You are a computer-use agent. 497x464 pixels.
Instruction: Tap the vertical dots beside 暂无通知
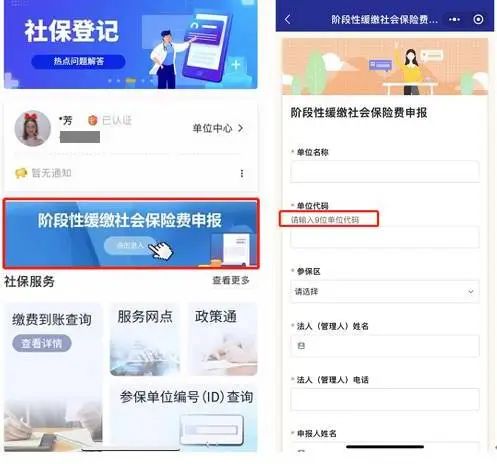tap(242, 173)
